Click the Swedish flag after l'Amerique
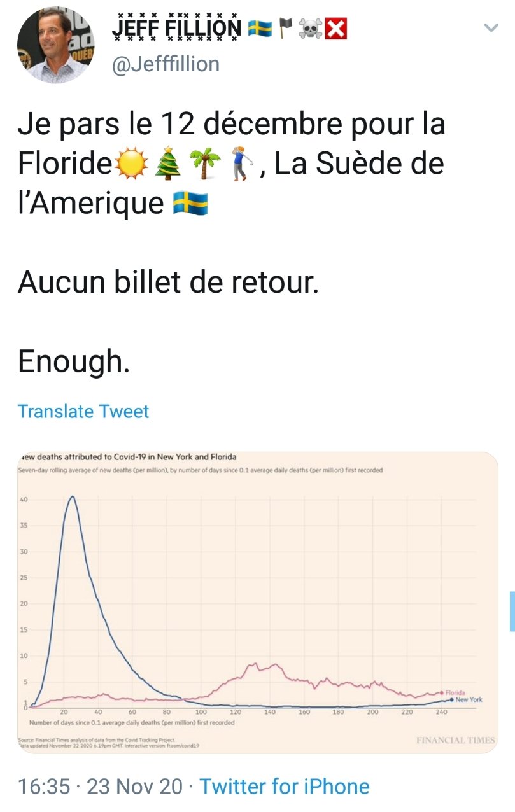The width and height of the screenshot is (515, 812). [x=190, y=205]
